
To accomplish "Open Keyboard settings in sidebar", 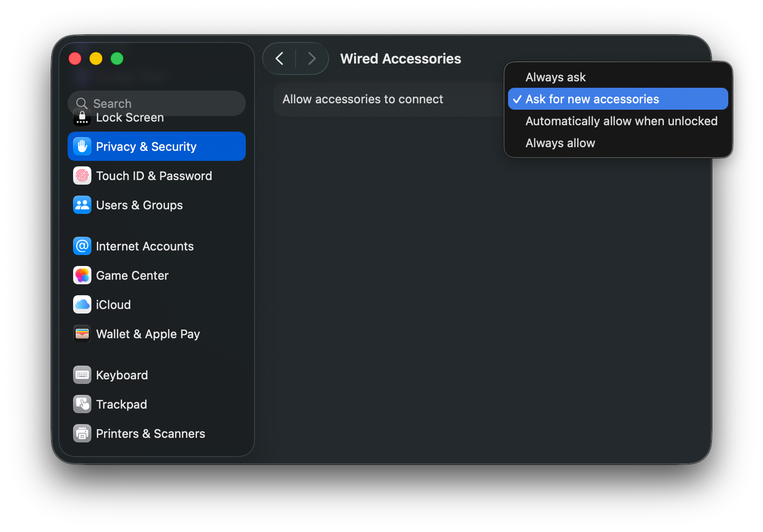I will tap(122, 375).
